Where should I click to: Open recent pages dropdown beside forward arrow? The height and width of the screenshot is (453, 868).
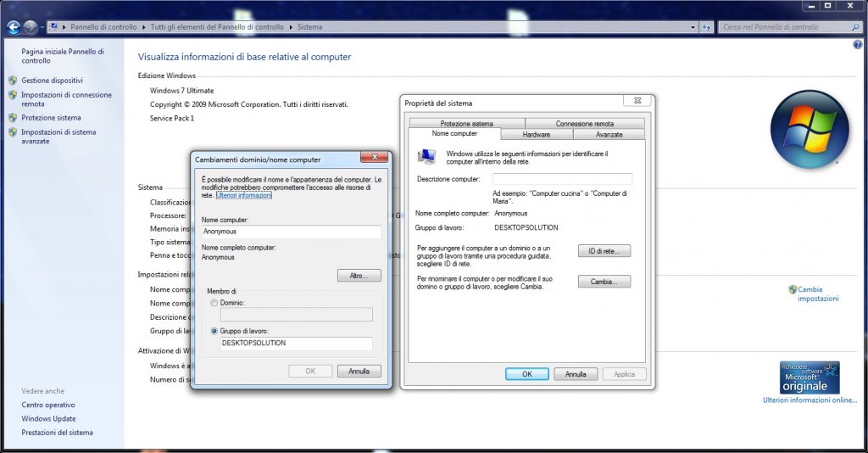click(x=42, y=26)
